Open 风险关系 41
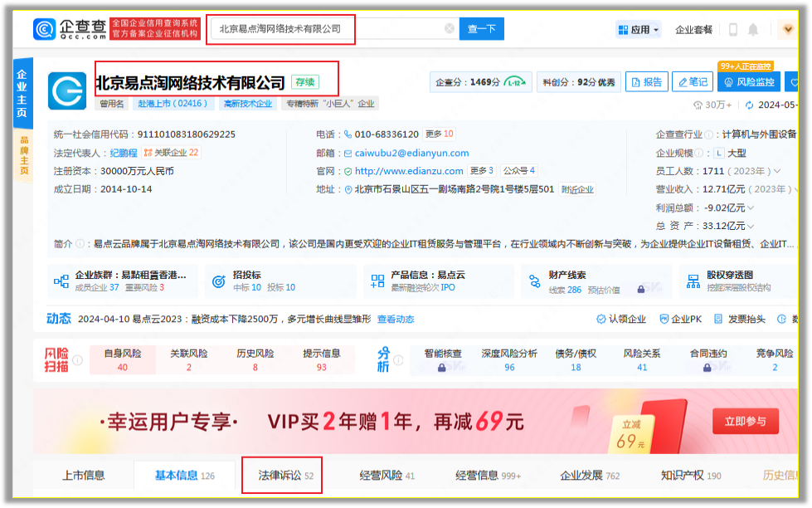812x508 pixels. click(642, 359)
